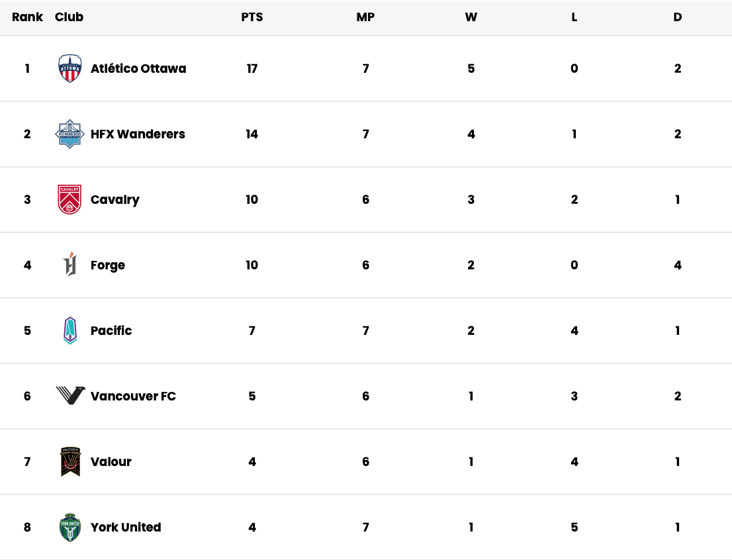732x560 pixels.
Task: Click the HFX Wanderers diamond logo
Action: point(69,134)
